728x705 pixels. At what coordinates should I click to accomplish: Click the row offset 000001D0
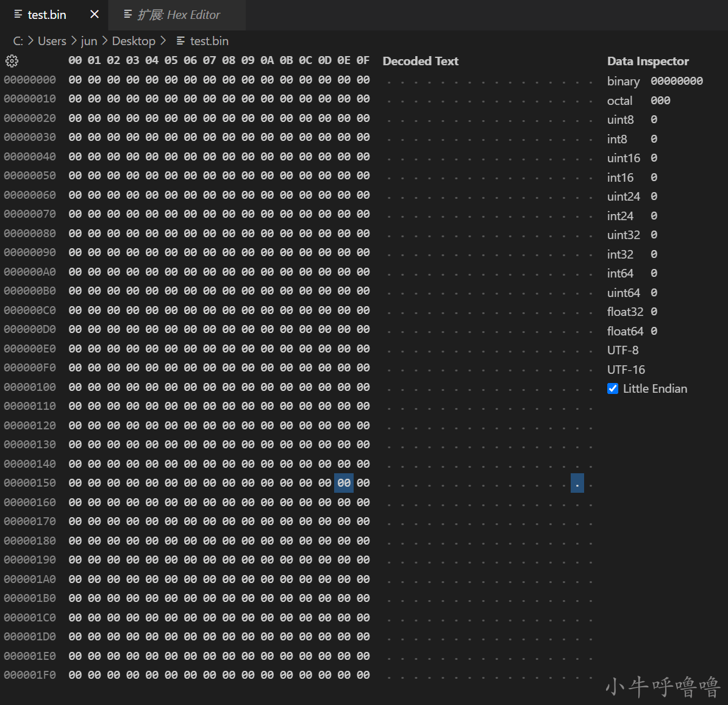click(30, 637)
